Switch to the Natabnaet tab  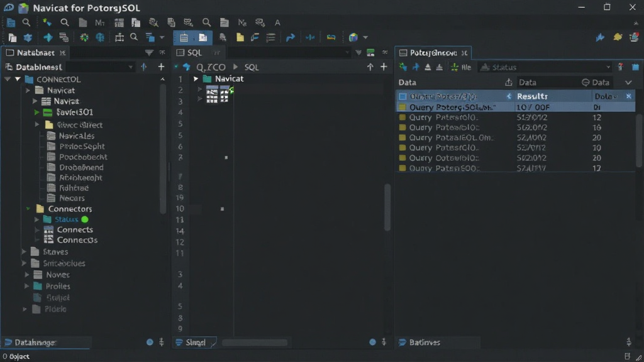35,53
